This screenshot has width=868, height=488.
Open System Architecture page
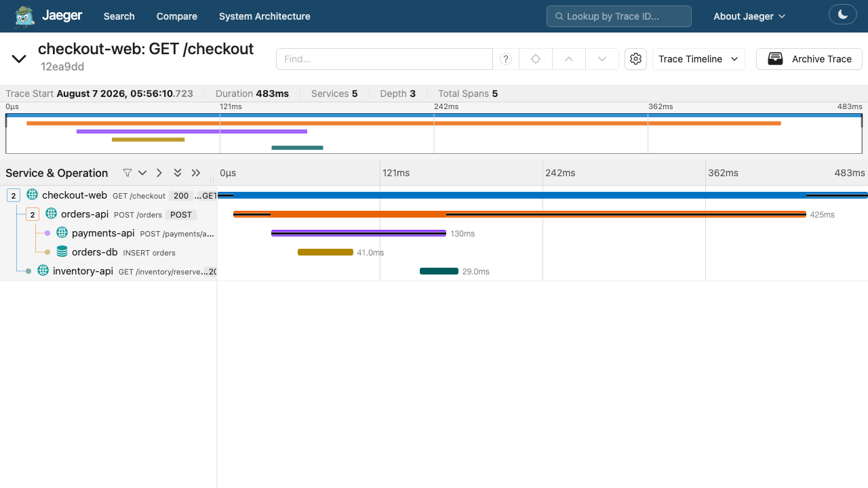click(x=264, y=16)
